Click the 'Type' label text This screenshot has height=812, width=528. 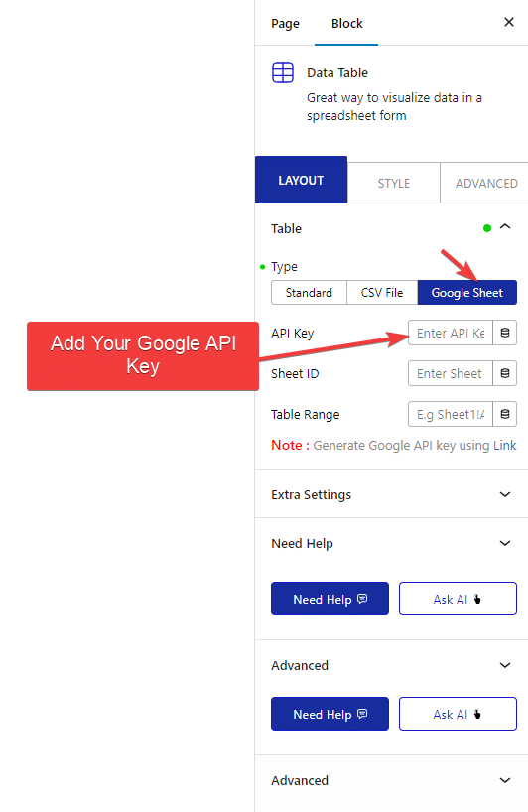284,267
